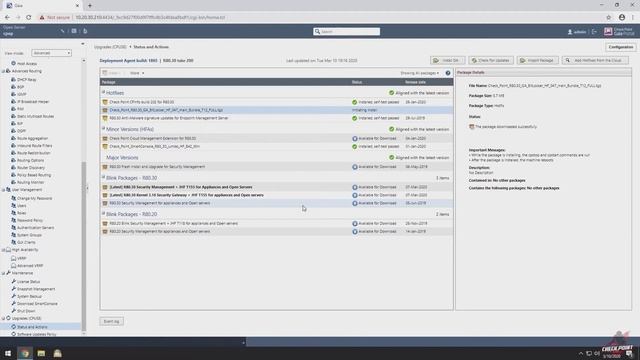Open the Download SmartConsole page
The width and height of the screenshot is (640, 360).
(37, 304)
